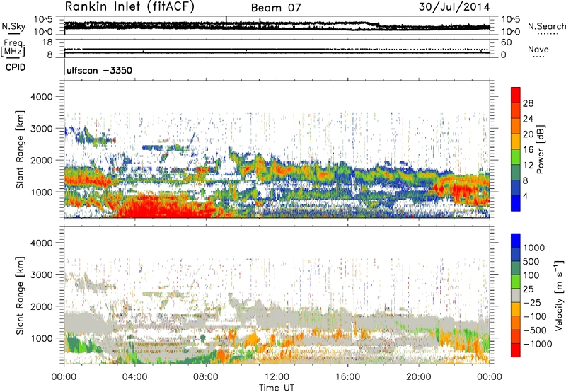Click the "Slant Range [km]" label of the power panel

coord(20,149)
